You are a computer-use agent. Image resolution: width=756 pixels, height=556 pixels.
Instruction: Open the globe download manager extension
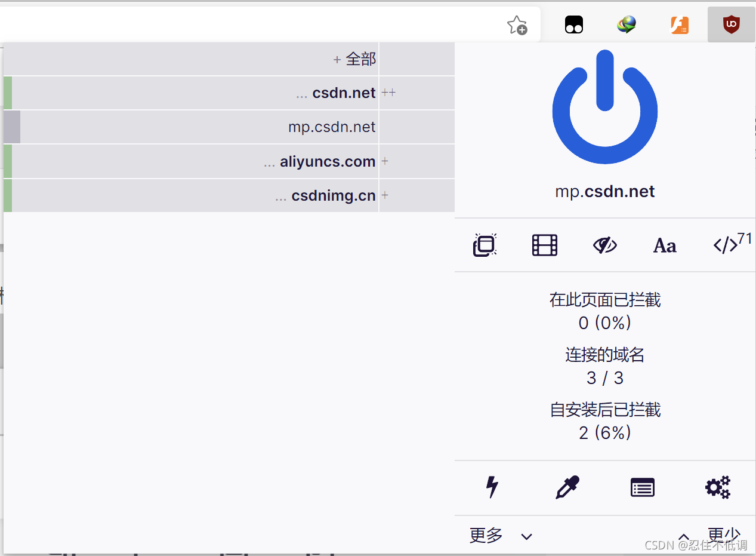(627, 24)
